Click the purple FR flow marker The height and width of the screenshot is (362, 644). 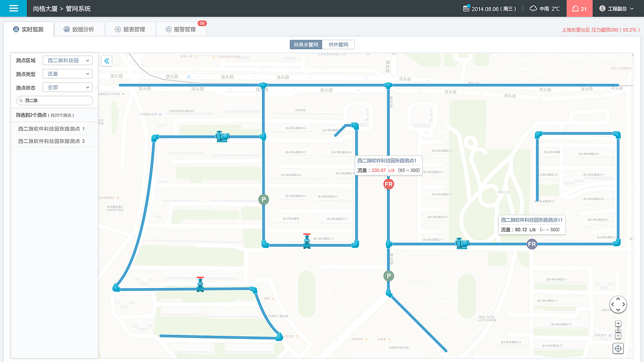[x=532, y=244]
